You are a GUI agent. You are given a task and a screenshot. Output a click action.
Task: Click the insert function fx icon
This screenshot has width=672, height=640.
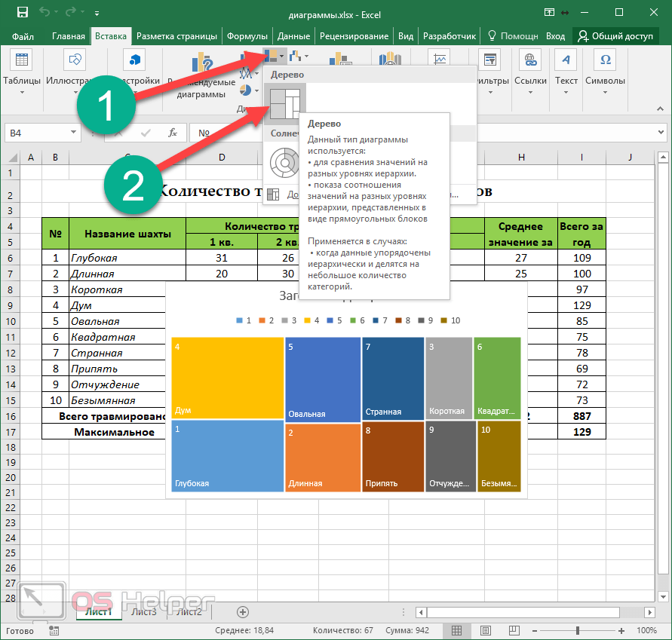coord(173,133)
